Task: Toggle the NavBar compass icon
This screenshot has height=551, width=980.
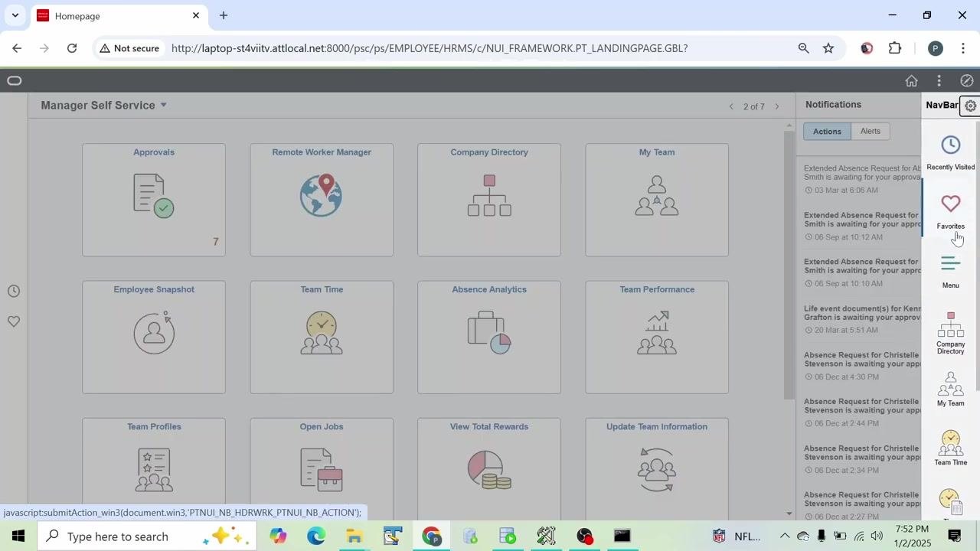Action: (966, 80)
